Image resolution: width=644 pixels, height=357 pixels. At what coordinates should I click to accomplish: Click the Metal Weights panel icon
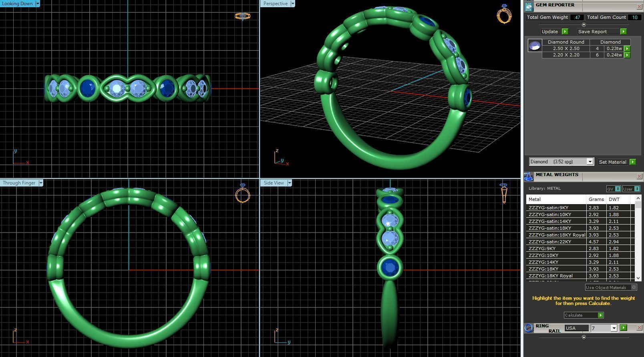click(529, 176)
